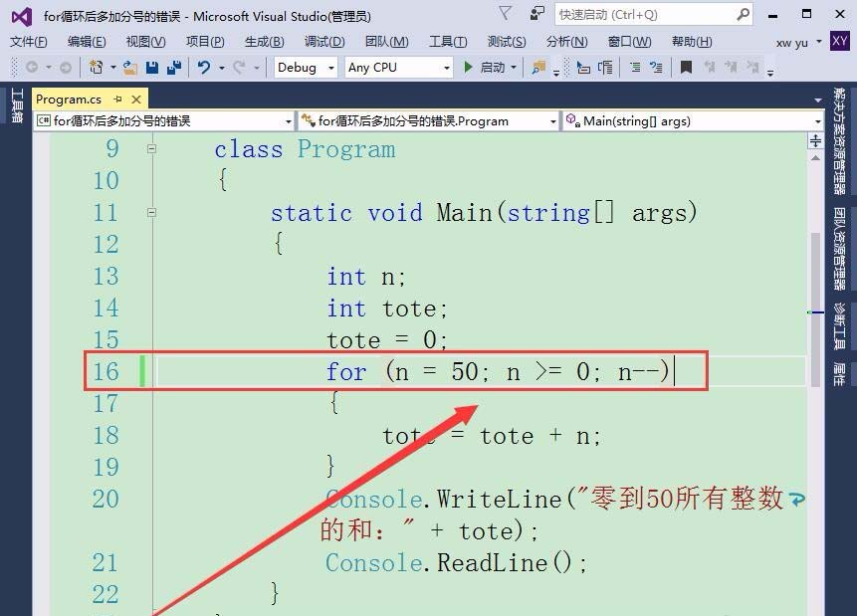Toggle a bookmark with the bookmark icon
This screenshot has width=857, height=616.
pyautogui.click(x=686, y=68)
